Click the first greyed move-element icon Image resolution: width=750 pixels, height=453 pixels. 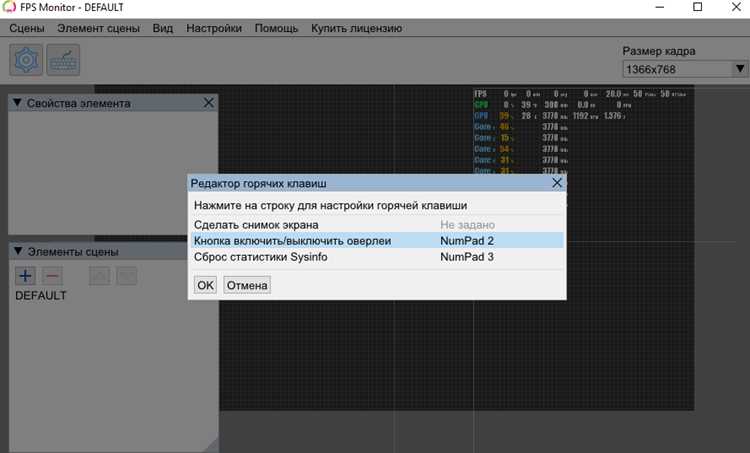(100, 276)
